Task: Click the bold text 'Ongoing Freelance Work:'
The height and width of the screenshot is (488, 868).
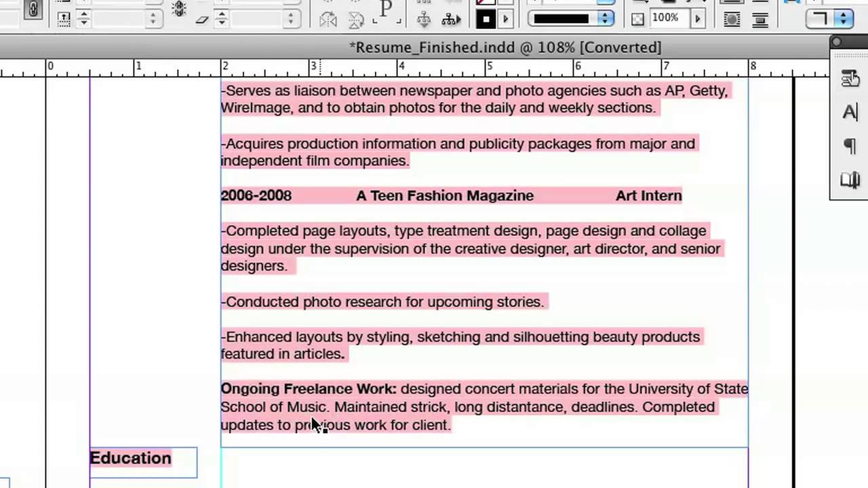Action: point(309,389)
